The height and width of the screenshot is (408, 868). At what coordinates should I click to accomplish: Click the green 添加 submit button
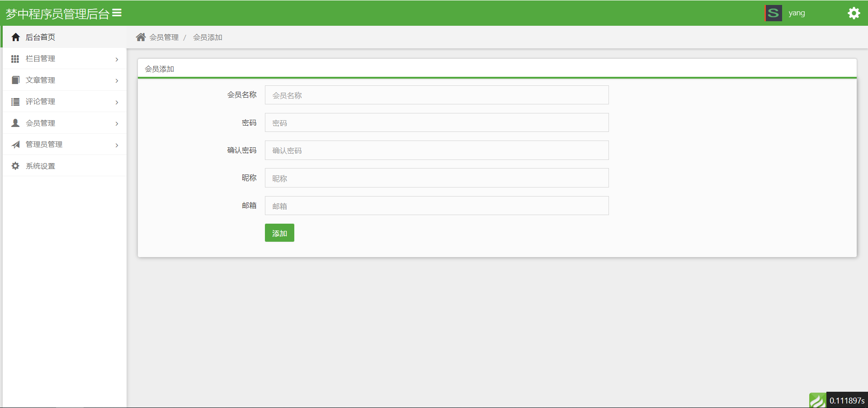click(279, 233)
